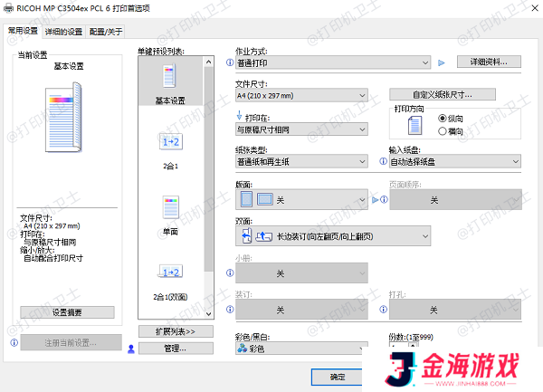
Task: Click portrait layout icon in 版面
Action: click(x=246, y=199)
